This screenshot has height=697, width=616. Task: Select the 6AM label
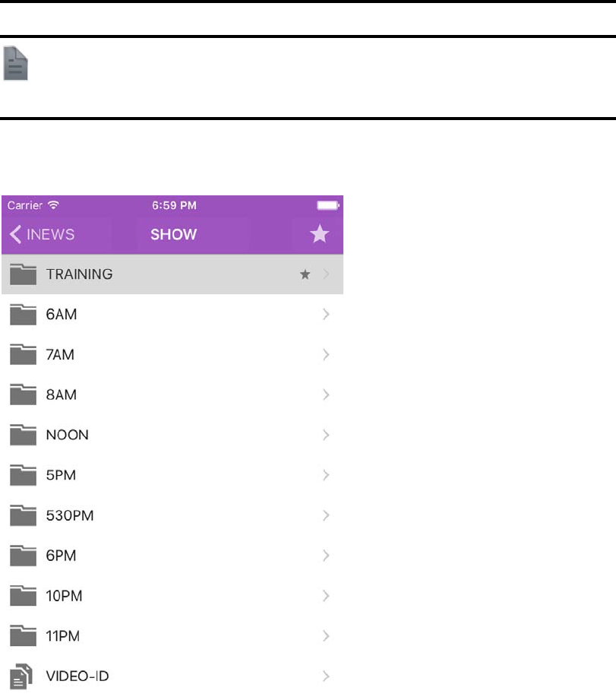tap(62, 314)
